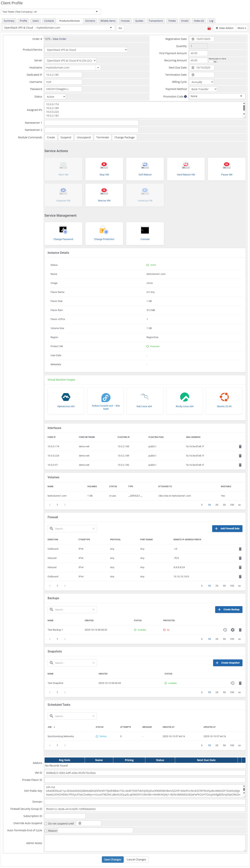Expand the Payment Method dropdown
Image resolution: width=250 pixels, height=868 pixels.
coord(203,89)
